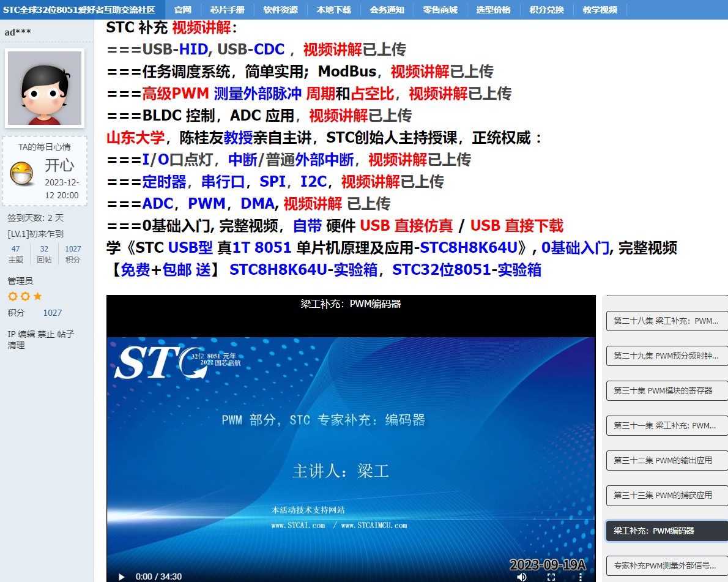Select playlist item 专家补充PWM测量外部信号...

(x=667, y=565)
